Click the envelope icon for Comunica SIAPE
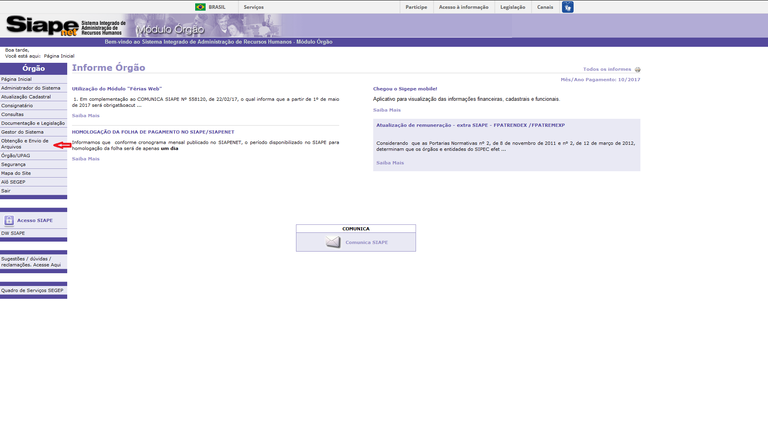The height and width of the screenshot is (432, 768). (334, 242)
